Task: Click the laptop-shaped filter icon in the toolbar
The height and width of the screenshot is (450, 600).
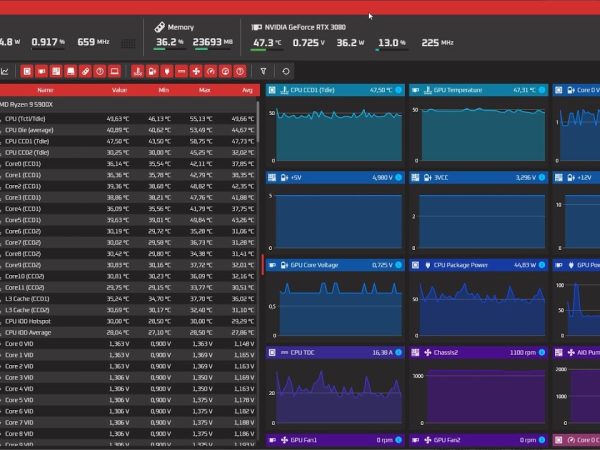Action: click(114, 71)
